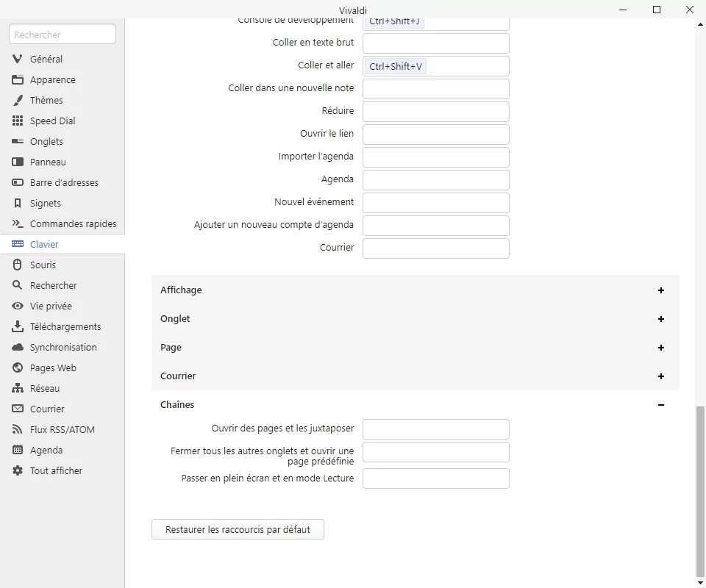
Task: Click the Barre d'adresses icon
Action: [x=18, y=183]
